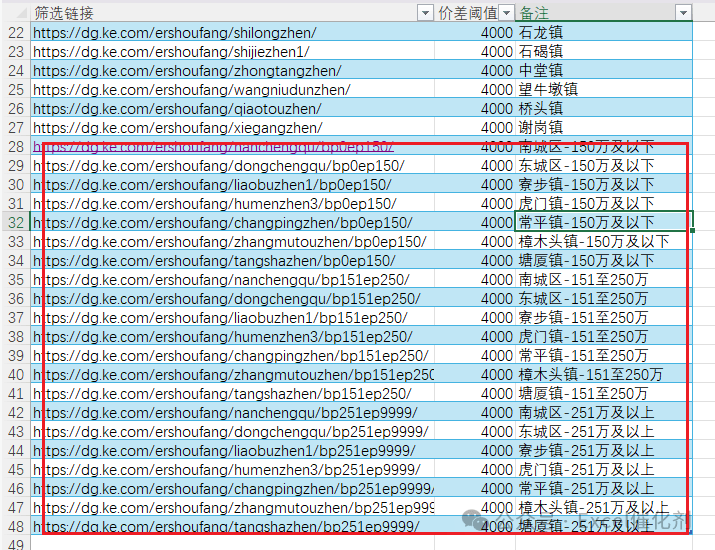
Task: Click the dongchengqu/bp251ep9999 URL cell
Action: (x=232, y=431)
